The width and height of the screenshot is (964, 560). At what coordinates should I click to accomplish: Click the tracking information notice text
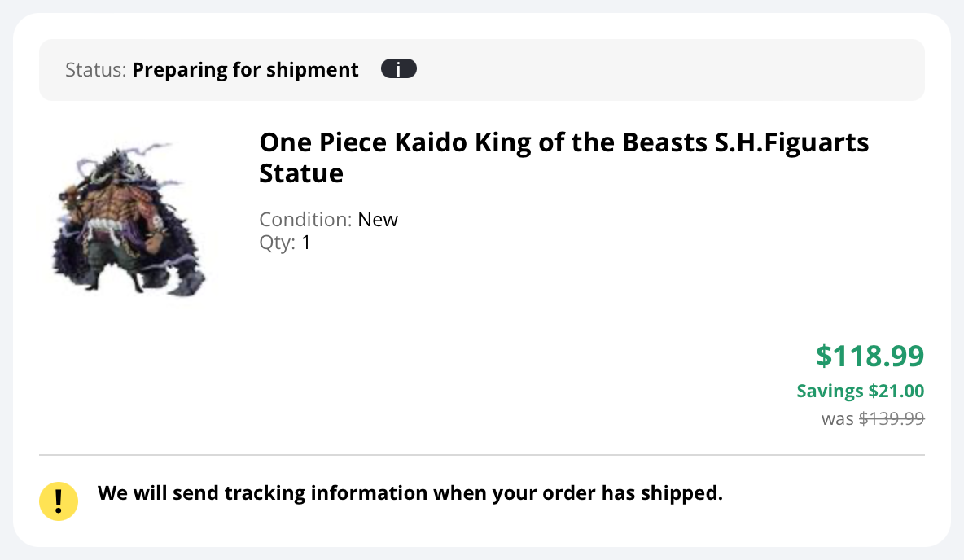pos(410,493)
